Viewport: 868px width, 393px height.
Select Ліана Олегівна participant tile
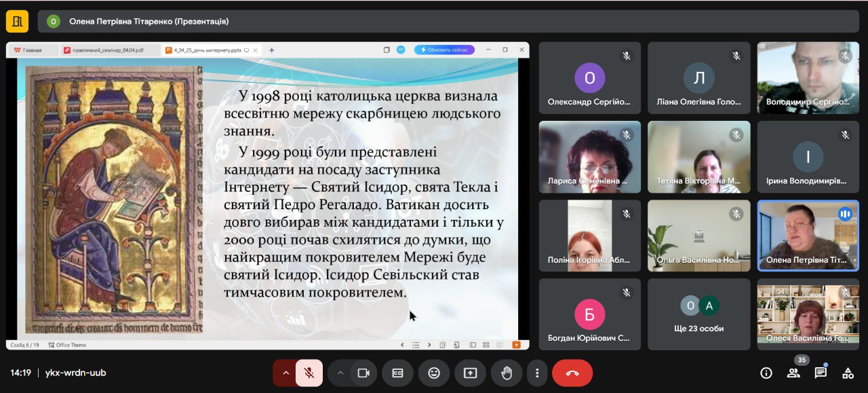(699, 78)
